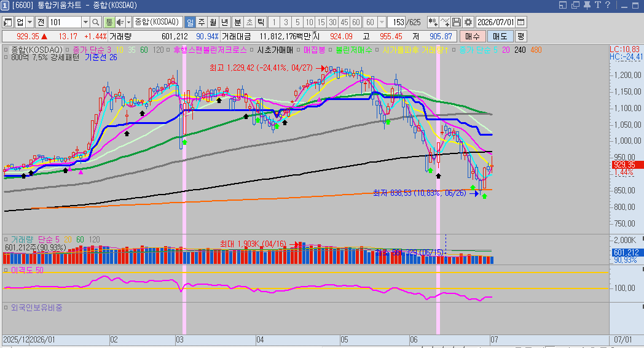Open the custom interval 60 dropdown arrow
644x348 pixels.
(382, 22)
